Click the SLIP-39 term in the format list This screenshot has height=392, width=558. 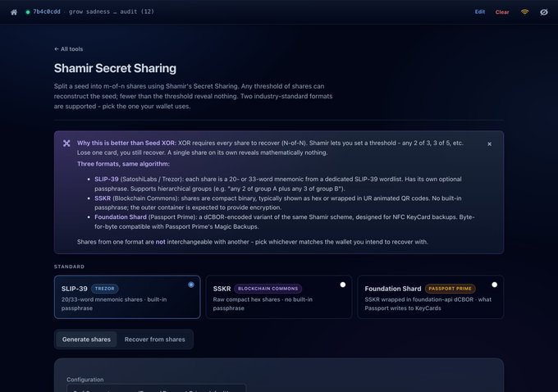point(107,179)
